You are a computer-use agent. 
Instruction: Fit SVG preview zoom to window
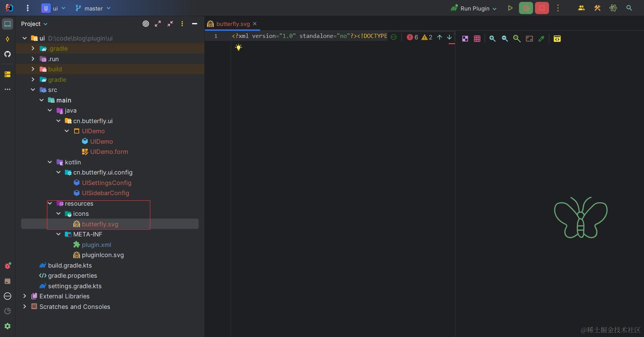pos(529,38)
